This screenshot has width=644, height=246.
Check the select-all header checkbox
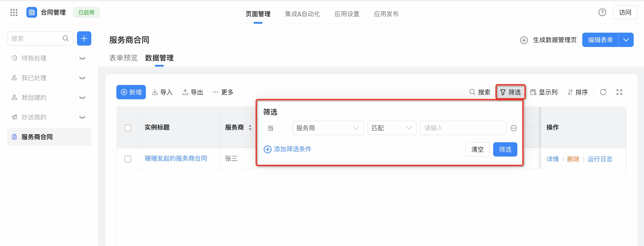[x=128, y=128]
